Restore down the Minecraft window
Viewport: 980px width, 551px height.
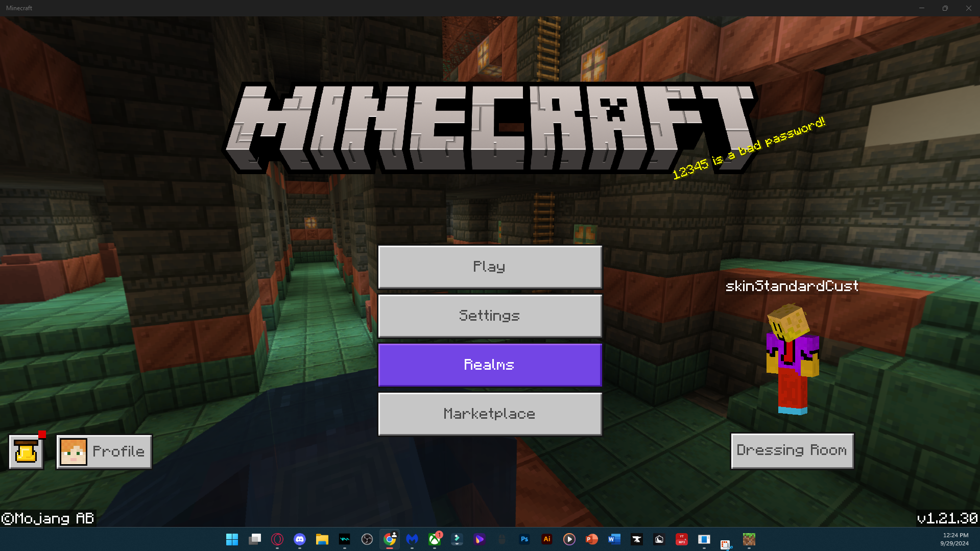pyautogui.click(x=945, y=8)
